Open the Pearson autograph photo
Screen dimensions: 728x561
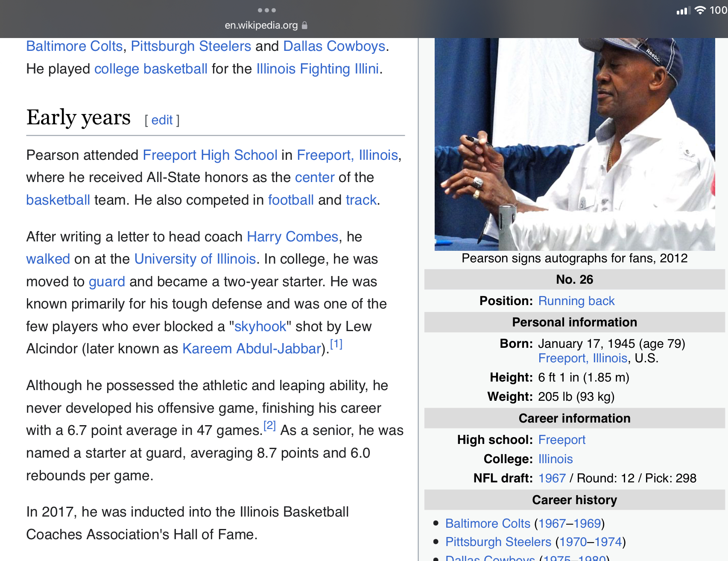click(574, 144)
